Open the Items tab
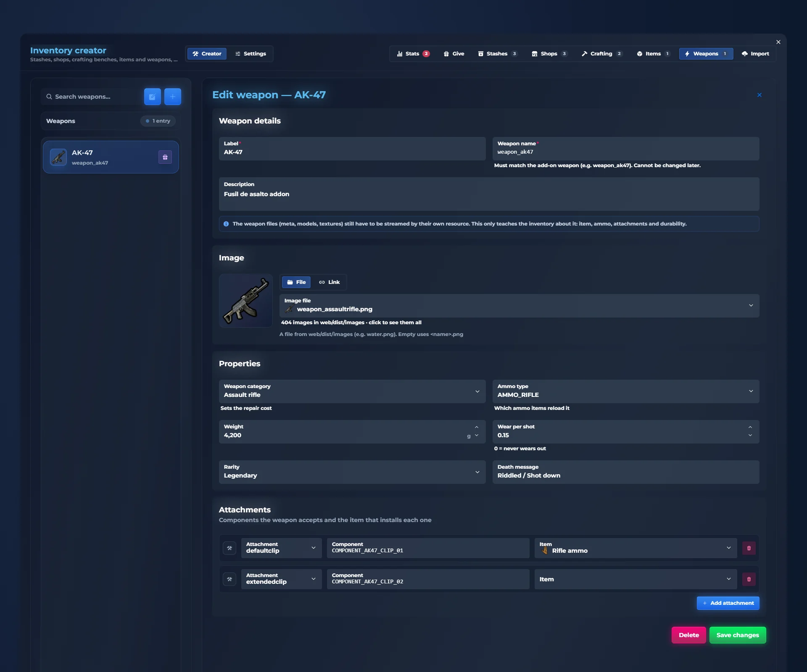The height and width of the screenshot is (672, 807). click(x=653, y=54)
